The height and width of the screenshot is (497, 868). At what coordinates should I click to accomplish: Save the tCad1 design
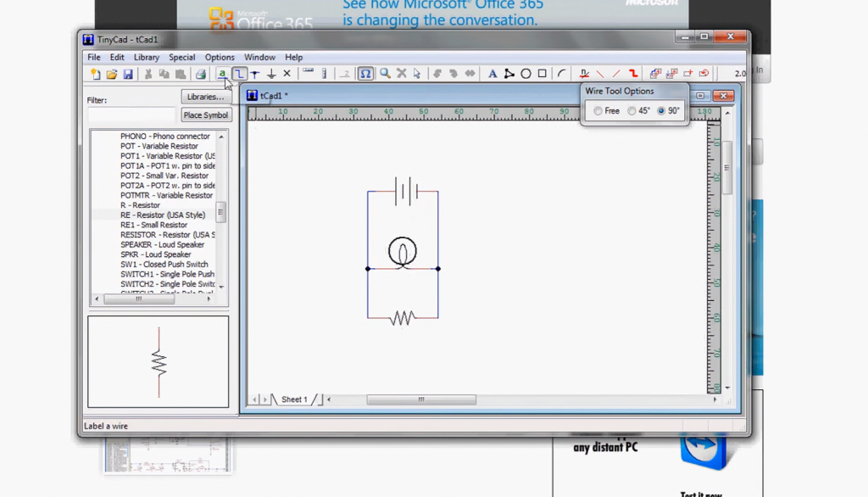click(x=129, y=74)
